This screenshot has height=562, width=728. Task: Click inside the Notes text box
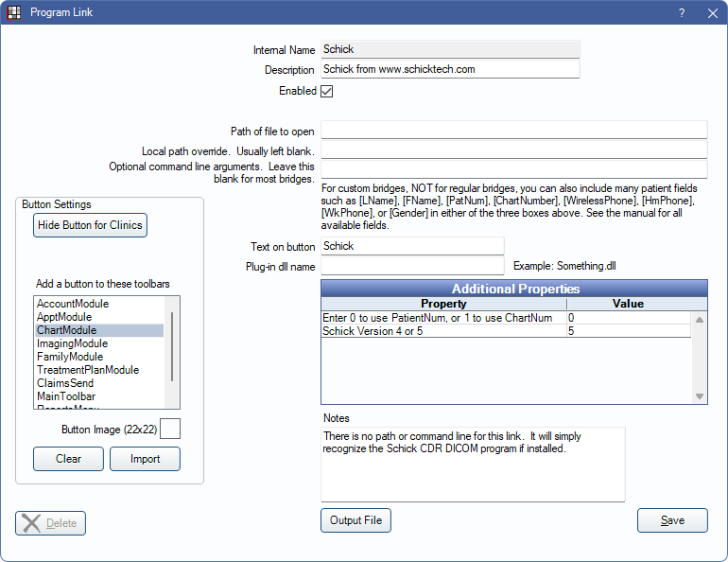(473, 464)
